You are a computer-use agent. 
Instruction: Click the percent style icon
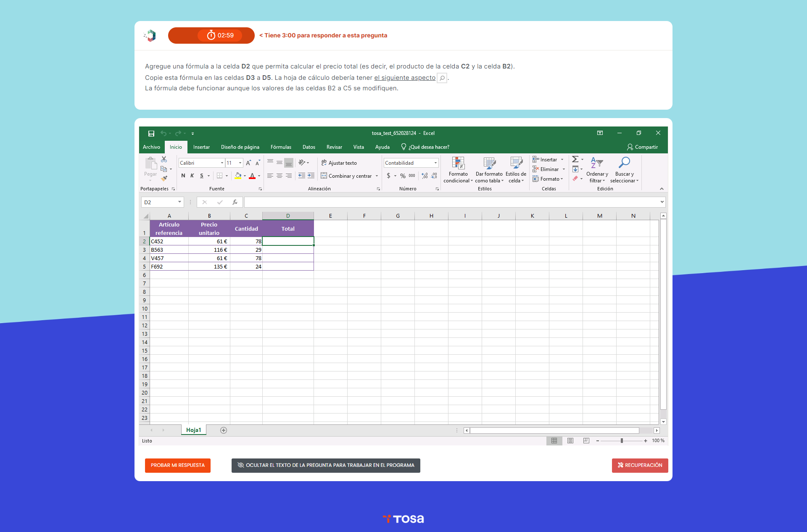pyautogui.click(x=403, y=176)
